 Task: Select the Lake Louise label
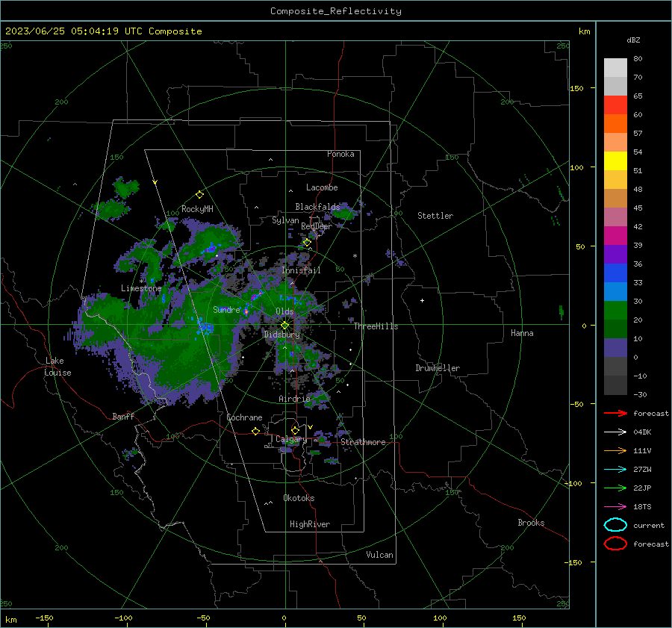(x=57, y=367)
